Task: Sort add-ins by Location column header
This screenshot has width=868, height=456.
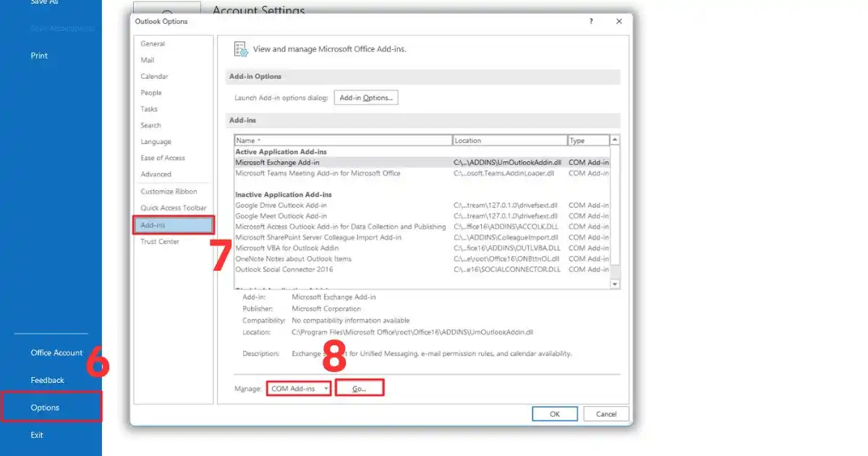Action: tap(510, 140)
